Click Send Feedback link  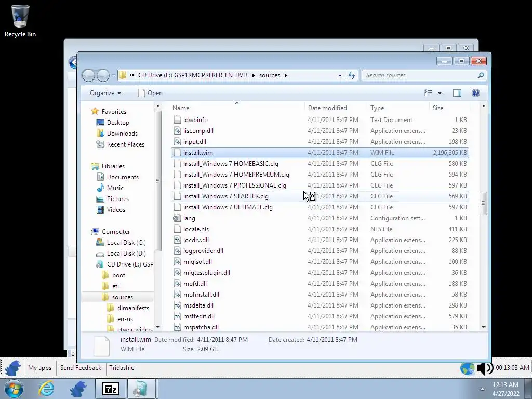click(x=81, y=368)
